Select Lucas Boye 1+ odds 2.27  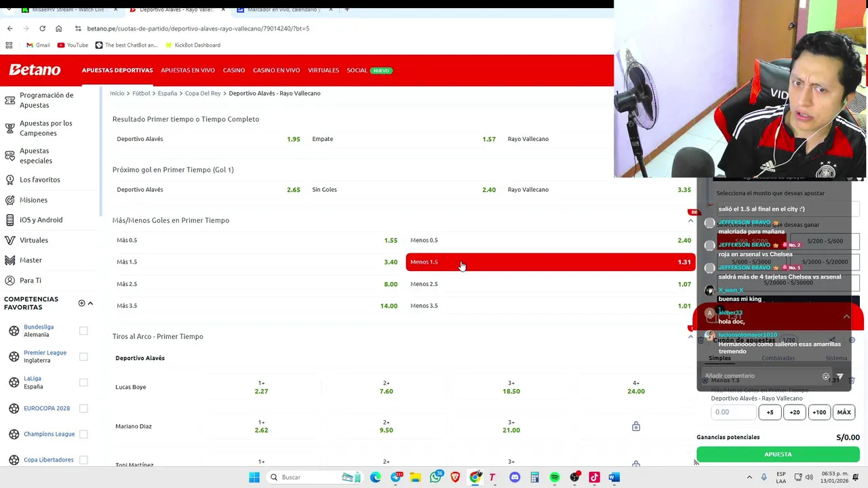261,387
